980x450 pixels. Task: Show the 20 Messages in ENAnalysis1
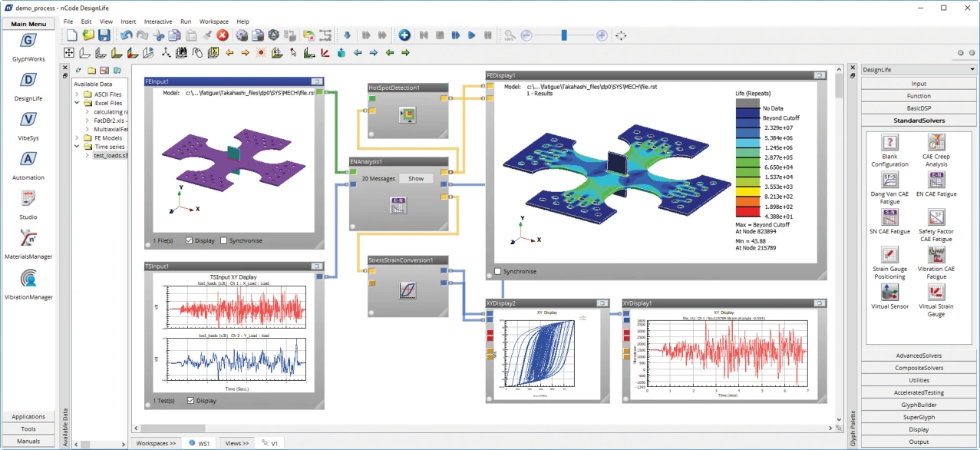click(415, 178)
